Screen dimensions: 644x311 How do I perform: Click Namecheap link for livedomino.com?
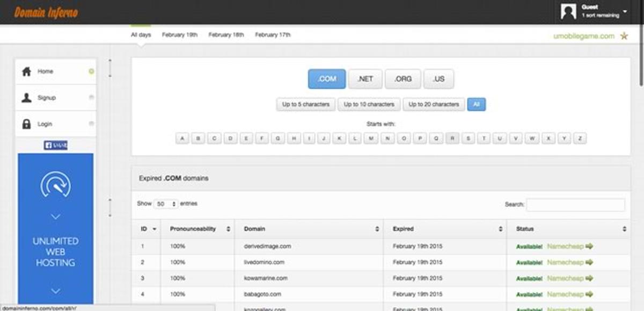(x=565, y=263)
